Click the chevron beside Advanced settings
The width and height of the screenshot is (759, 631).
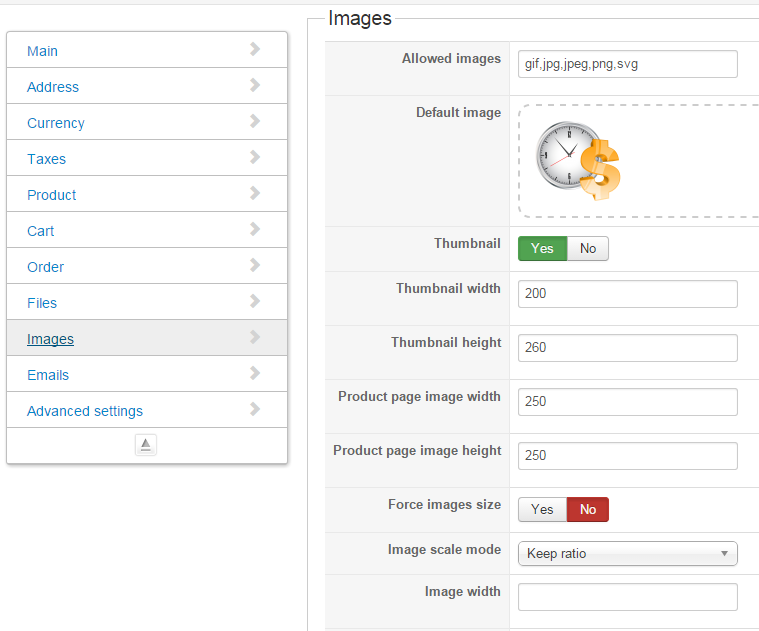pyautogui.click(x=255, y=409)
